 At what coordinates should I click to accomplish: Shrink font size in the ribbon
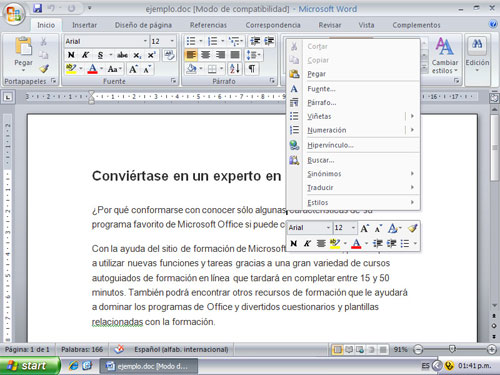[147, 69]
